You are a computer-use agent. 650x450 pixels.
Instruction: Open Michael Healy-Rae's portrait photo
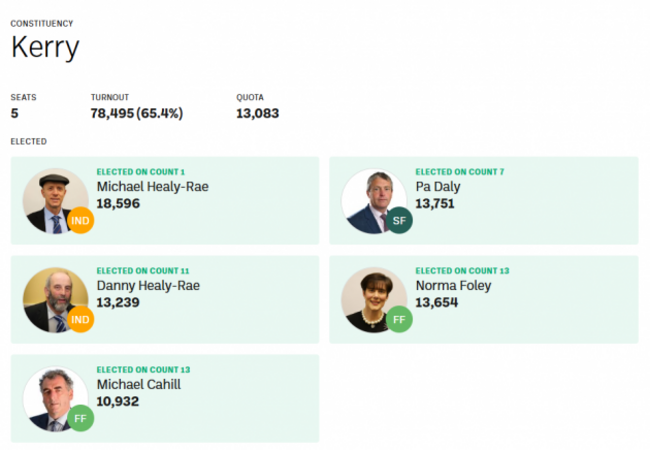tap(56, 201)
